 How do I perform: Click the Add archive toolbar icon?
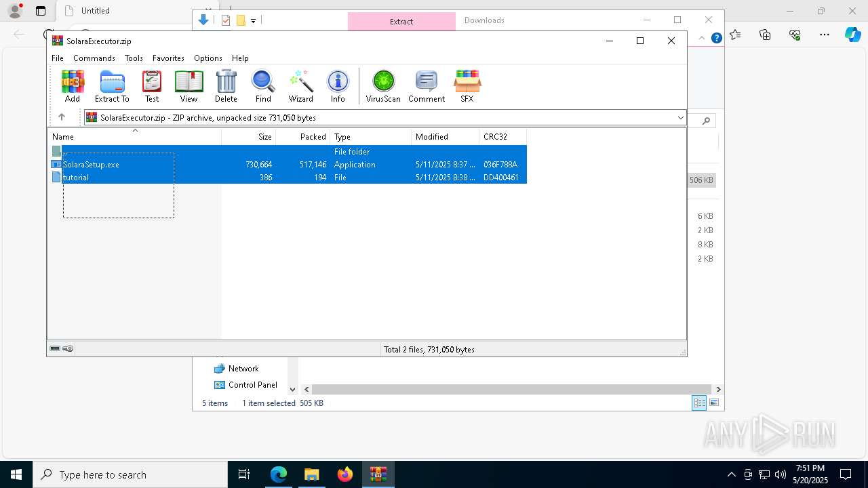[73, 86]
